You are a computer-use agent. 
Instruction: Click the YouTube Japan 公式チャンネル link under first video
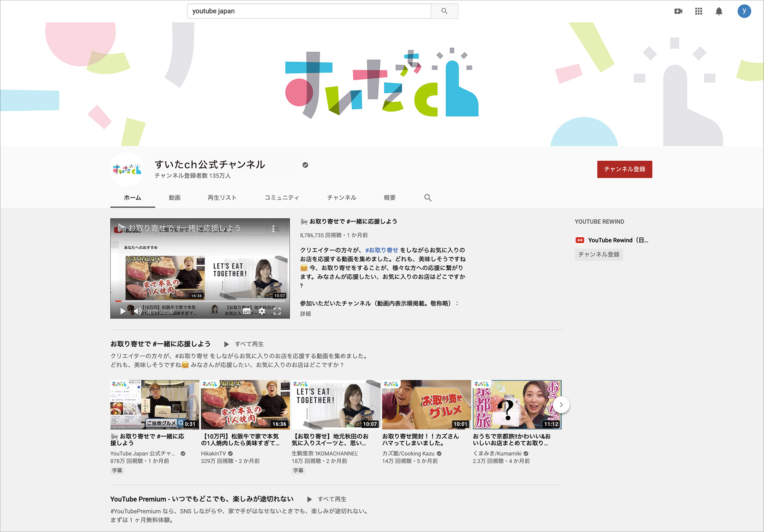coord(142,454)
